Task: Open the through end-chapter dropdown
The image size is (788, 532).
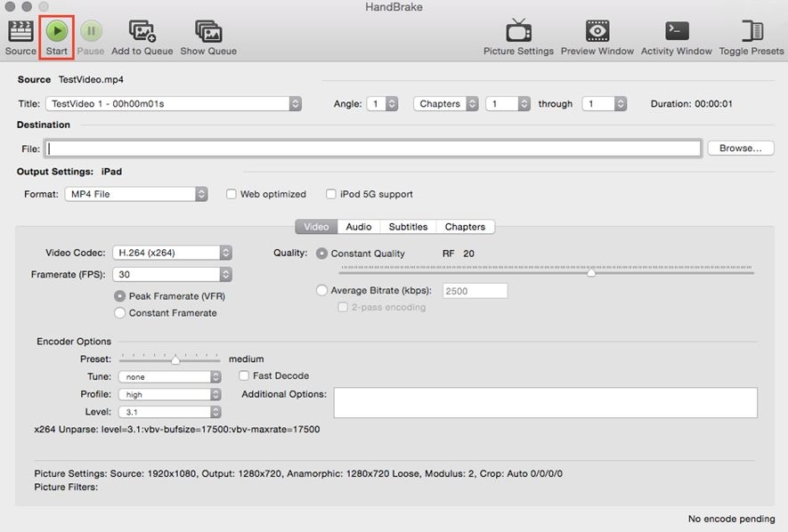Action: pyautogui.click(x=604, y=104)
